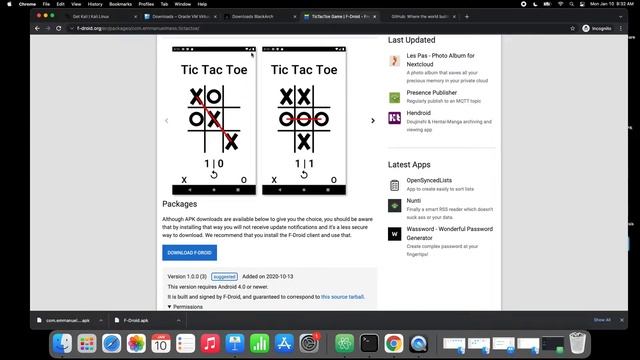640x360 pixels.
Task: Follow the 'this source tarball' link
Action: pos(342,297)
